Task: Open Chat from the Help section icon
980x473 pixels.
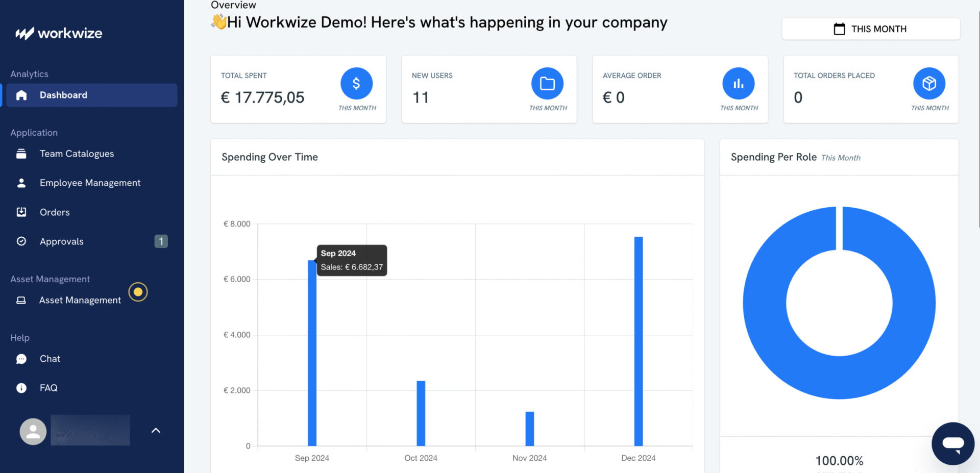Action: pyautogui.click(x=21, y=359)
